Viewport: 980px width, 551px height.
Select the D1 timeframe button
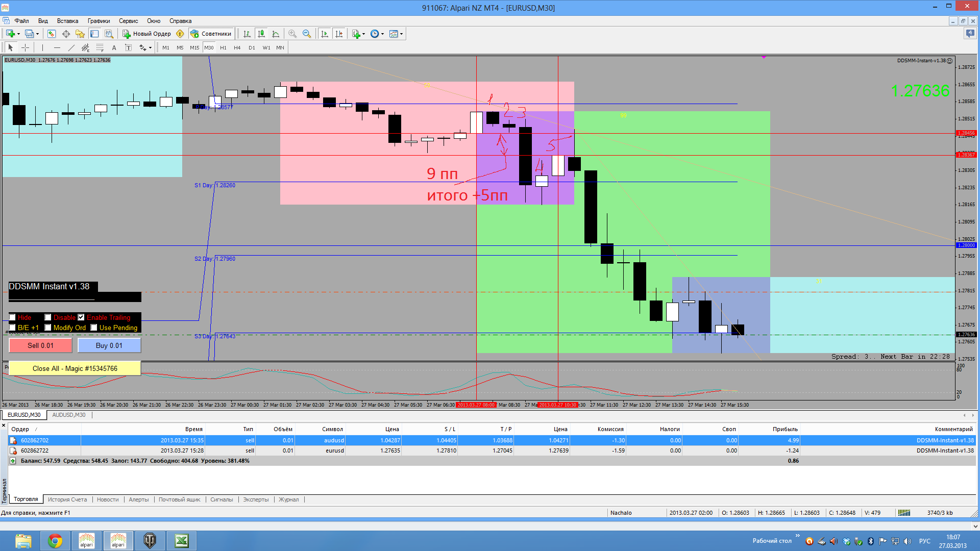click(x=252, y=47)
